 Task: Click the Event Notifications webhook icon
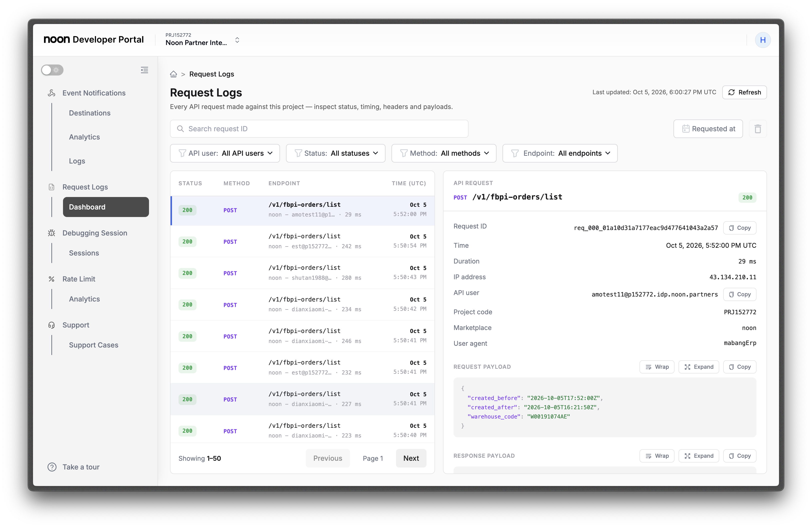click(x=51, y=93)
